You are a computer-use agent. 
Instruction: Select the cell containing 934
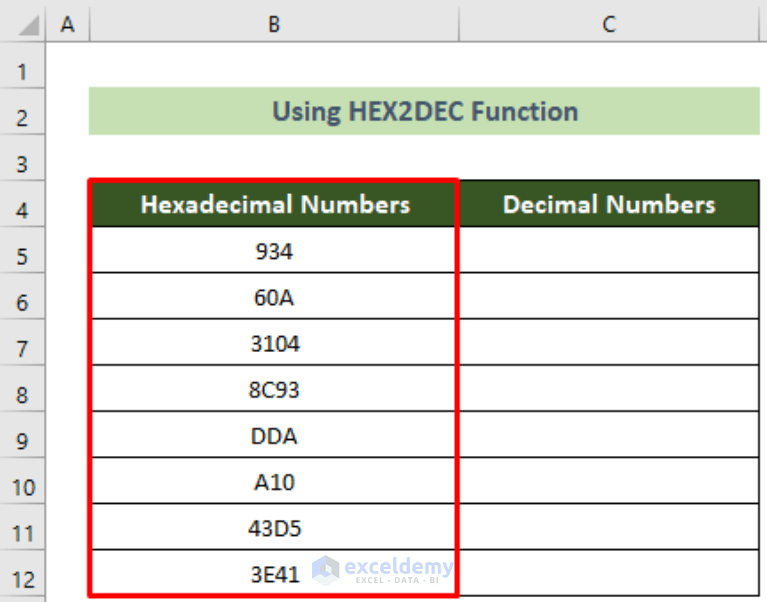click(x=274, y=250)
